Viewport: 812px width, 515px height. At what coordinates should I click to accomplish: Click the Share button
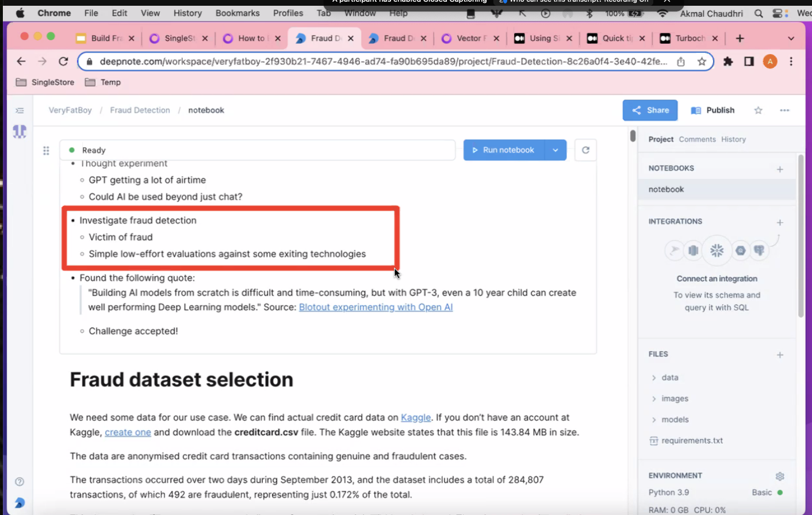point(650,110)
